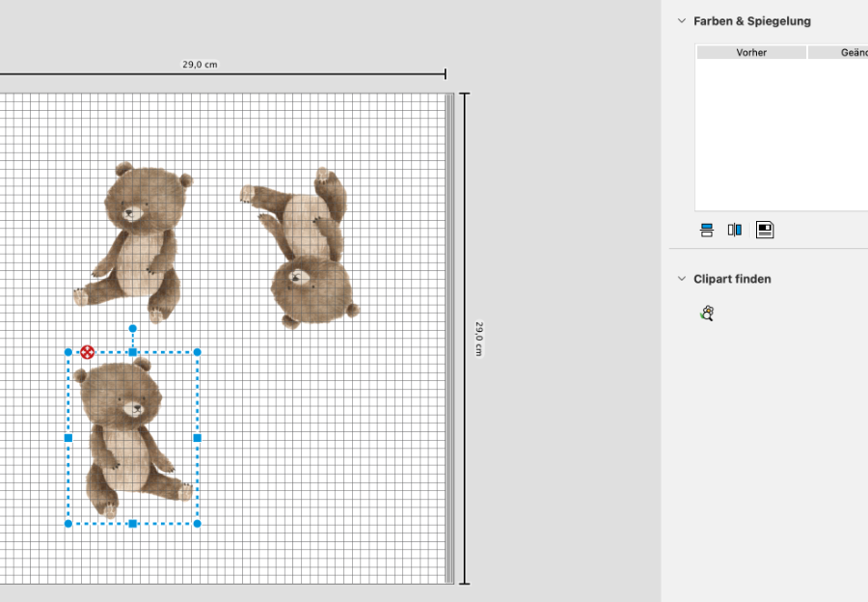Screen dimensions: 868x602
Task: Click the mirror horizontally icon
Action: 735,230
